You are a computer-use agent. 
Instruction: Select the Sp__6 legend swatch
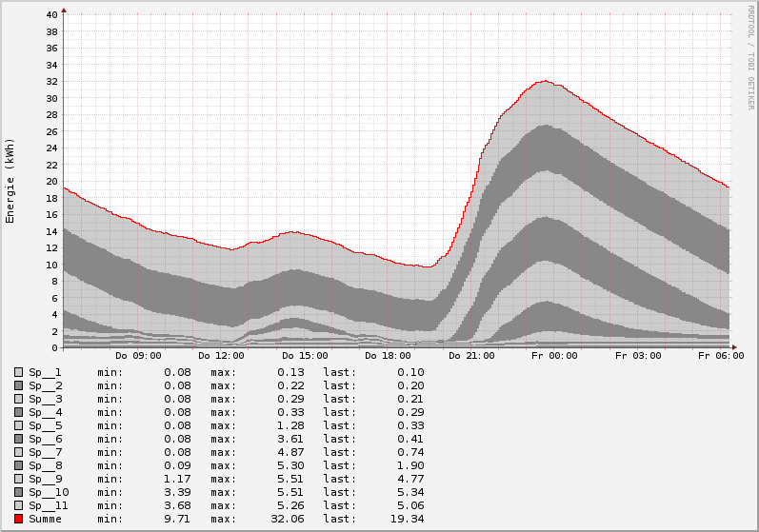[x=18, y=439]
